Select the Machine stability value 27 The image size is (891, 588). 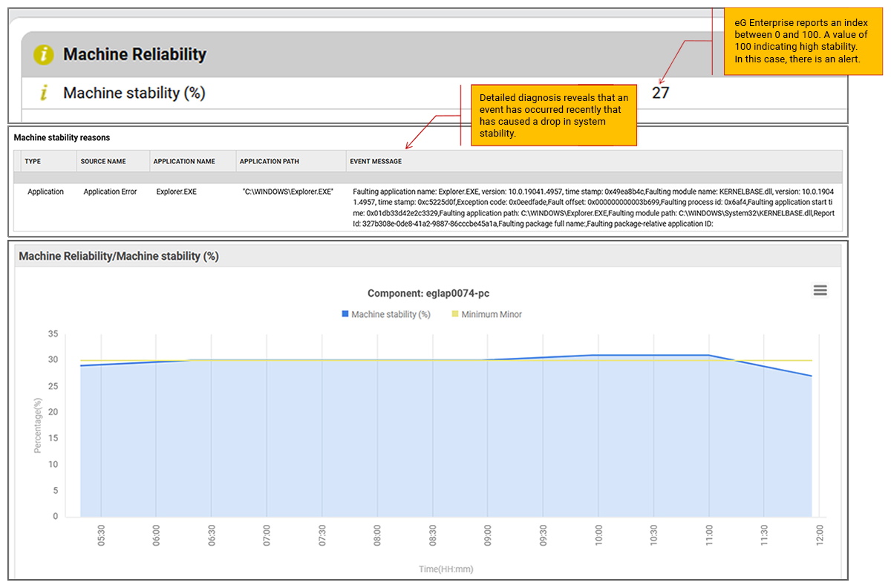tap(660, 93)
